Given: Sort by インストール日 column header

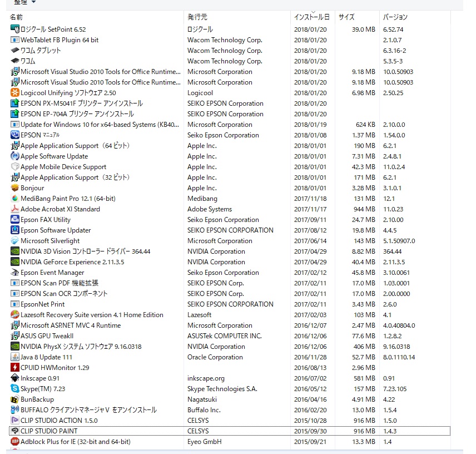Looking at the screenshot, I should click(x=312, y=17).
